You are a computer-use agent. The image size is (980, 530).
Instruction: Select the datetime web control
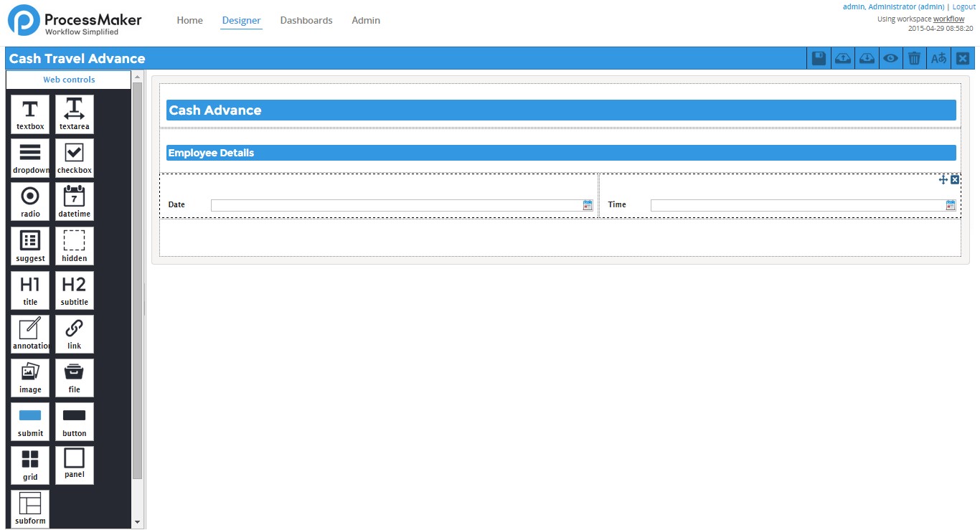(74, 201)
